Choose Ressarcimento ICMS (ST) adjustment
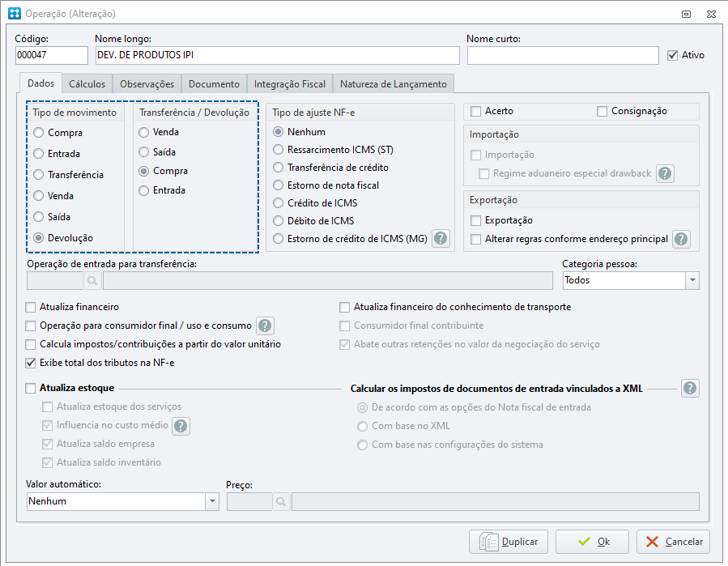The width and height of the screenshot is (728, 566). tap(278, 150)
